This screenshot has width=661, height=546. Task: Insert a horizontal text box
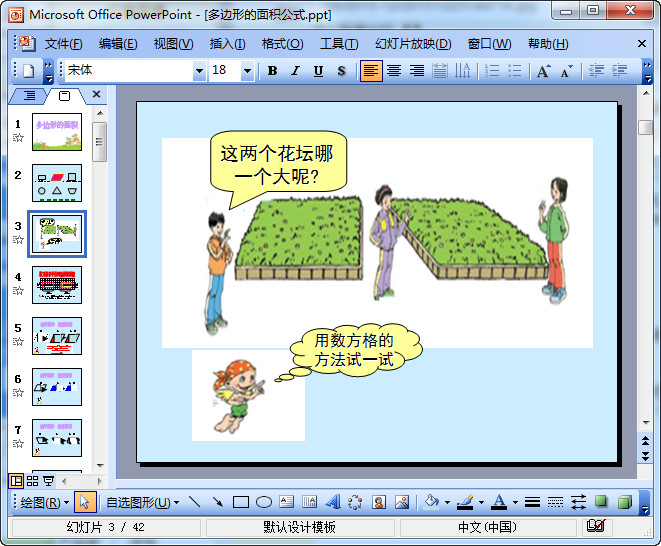click(287, 502)
